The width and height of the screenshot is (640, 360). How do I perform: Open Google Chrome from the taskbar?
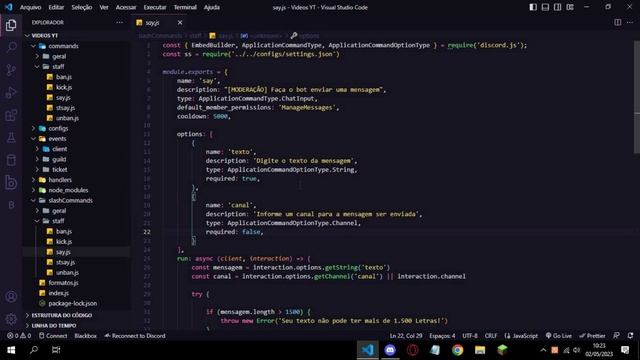(458, 350)
